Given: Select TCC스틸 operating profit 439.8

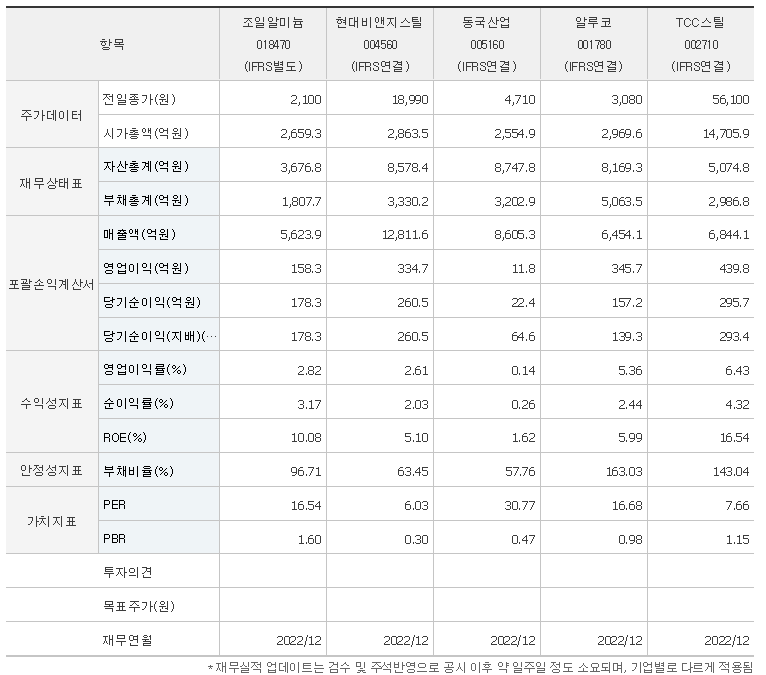Looking at the screenshot, I should [734, 269].
